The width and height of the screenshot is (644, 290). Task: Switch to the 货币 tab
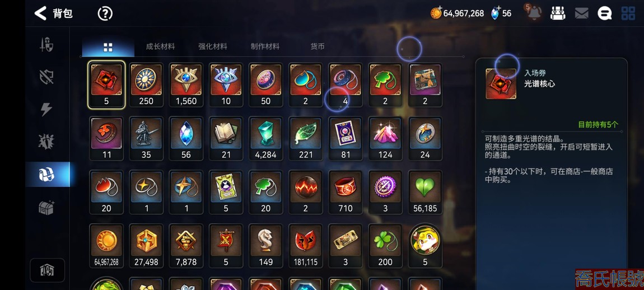click(x=318, y=46)
